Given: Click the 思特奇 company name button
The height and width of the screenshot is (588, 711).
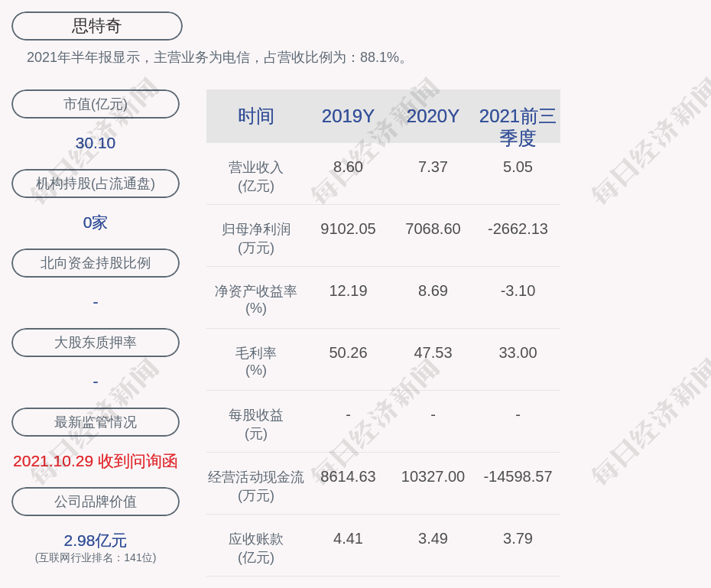Looking at the screenshot, I should click(96, 25).
